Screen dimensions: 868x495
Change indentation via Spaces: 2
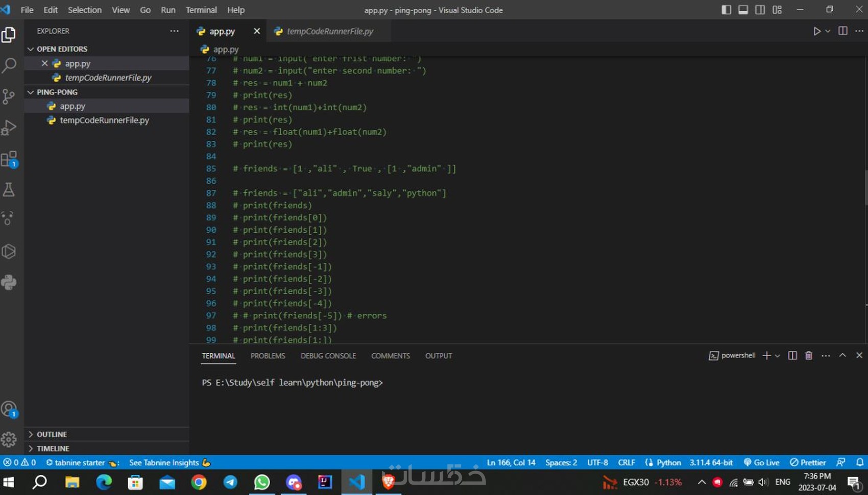(x=561, y=462)
